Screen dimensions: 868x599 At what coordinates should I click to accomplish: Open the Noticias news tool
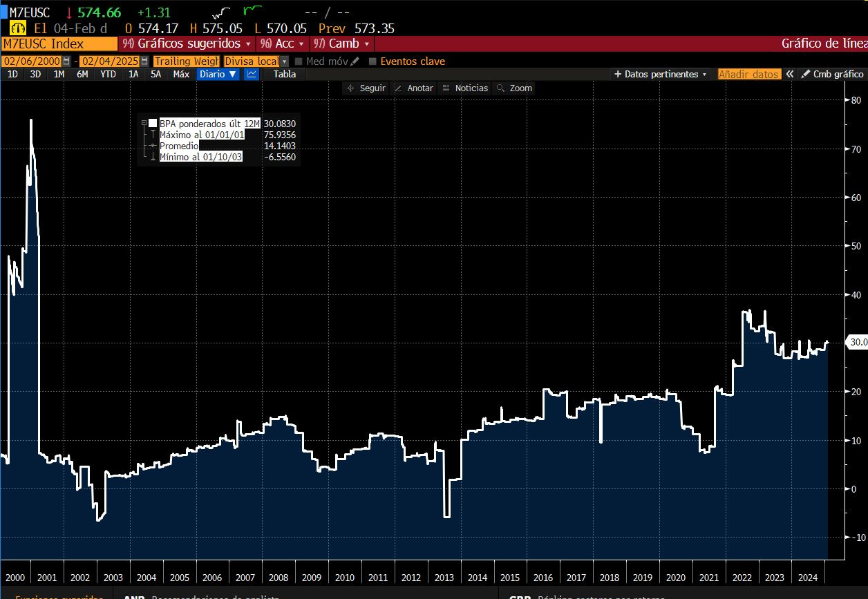coord(464,88)
